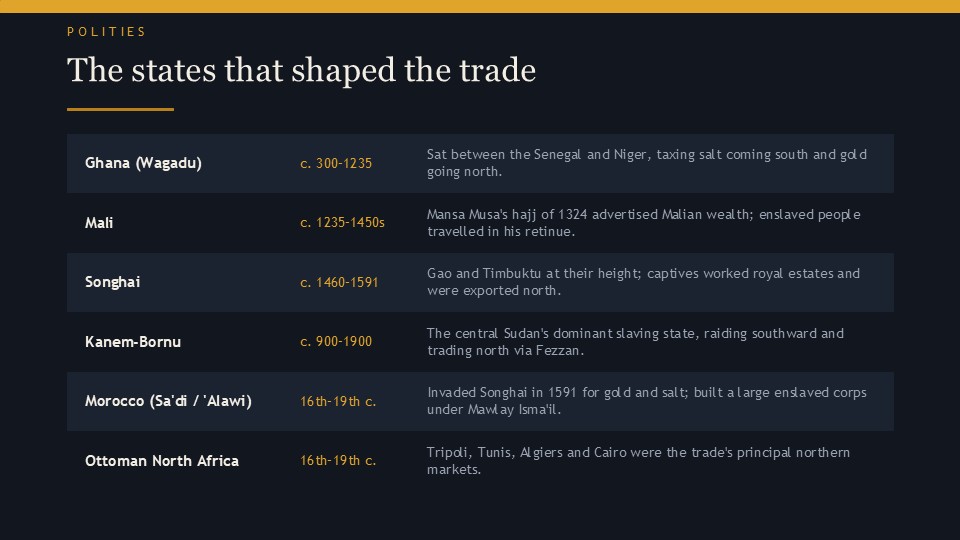Select the POLITIES section label
Viewport: 960px width, 540px height.
pyautogui.click(x=107, y=32)
